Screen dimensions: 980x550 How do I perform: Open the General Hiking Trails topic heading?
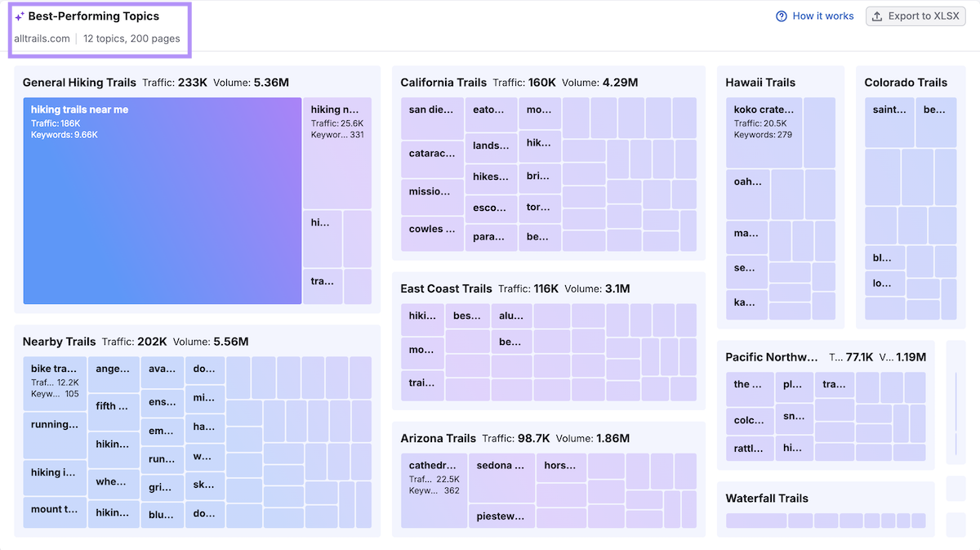click(x=79, y=83)
